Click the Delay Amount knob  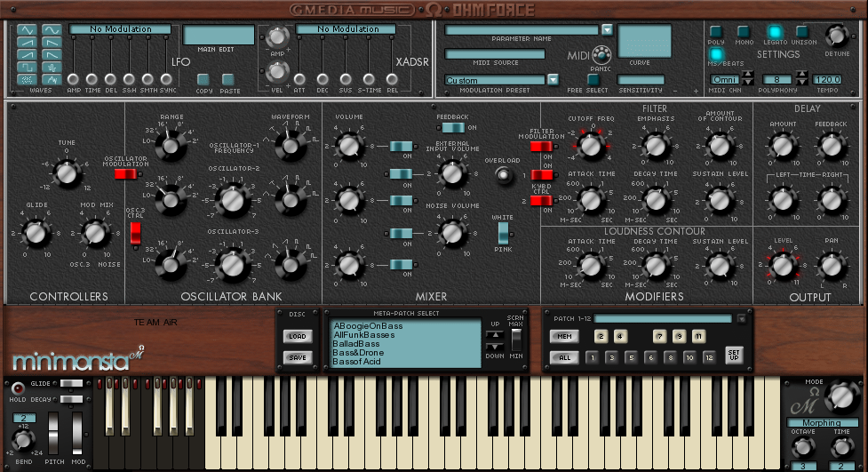(x=783, y=146)
